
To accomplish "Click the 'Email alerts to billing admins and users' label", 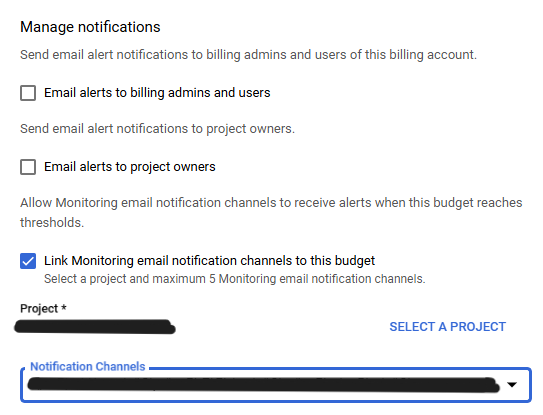I will coord(157,93).
